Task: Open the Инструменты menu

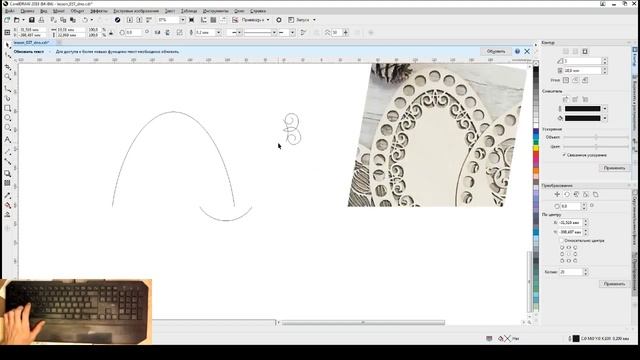Action: [x=215, y=11]
